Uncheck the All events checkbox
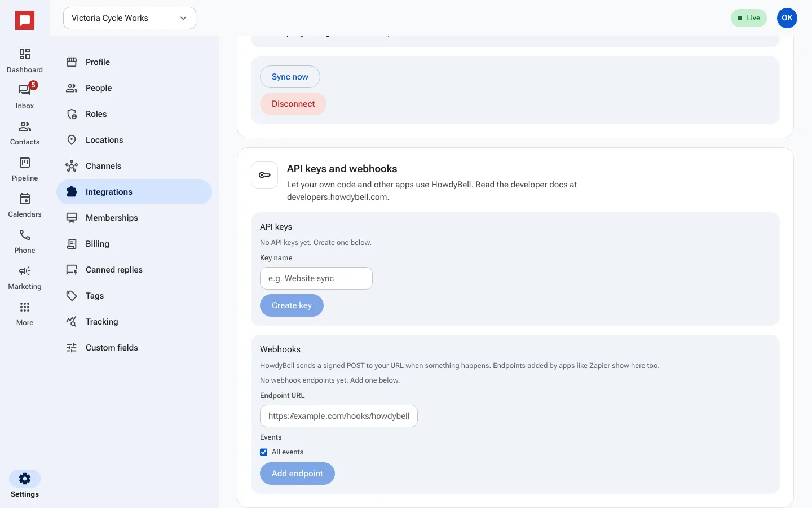 (x=264, y=452)
